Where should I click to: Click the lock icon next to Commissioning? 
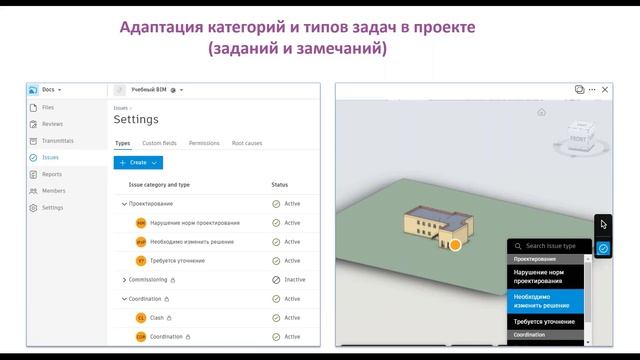tap(173, 280)
